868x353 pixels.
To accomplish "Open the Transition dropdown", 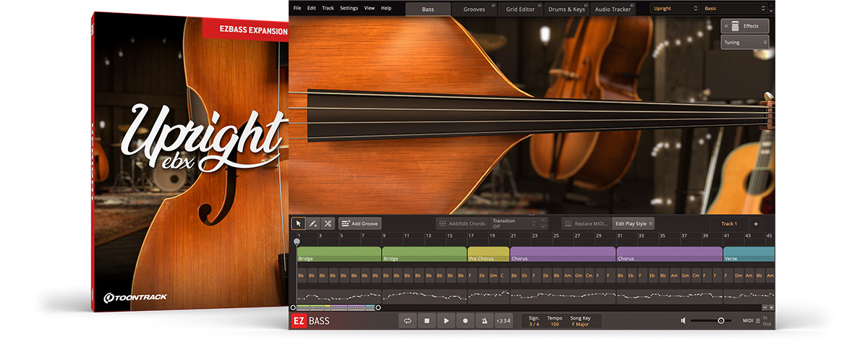I will 514,224.
